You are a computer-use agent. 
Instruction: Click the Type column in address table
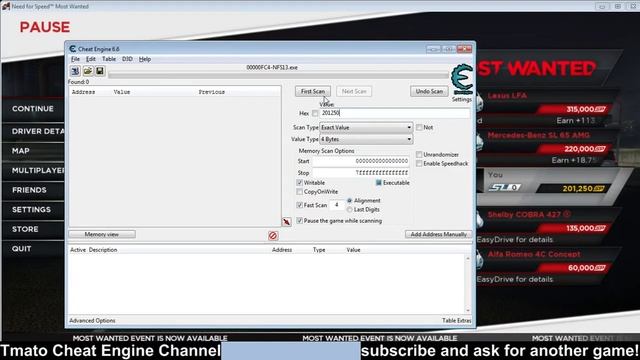(x=319, y=250)
